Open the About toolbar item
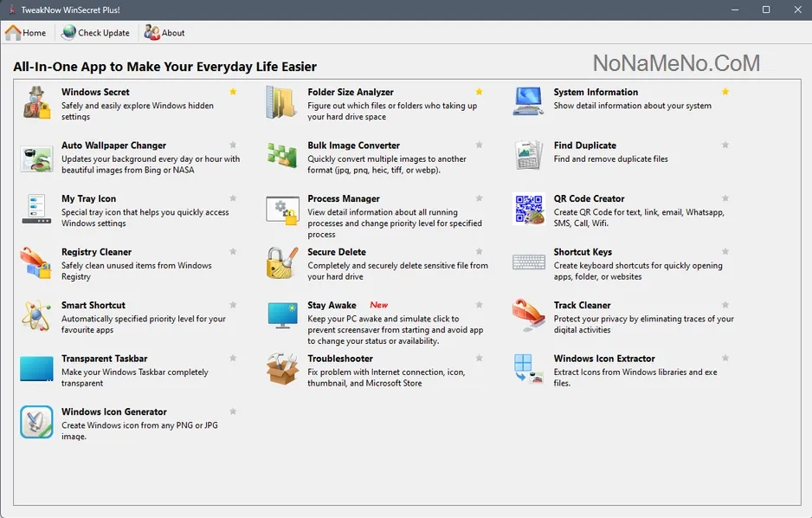Image resolution: width=812 pixels, height=518 pixels. [164, 33]
